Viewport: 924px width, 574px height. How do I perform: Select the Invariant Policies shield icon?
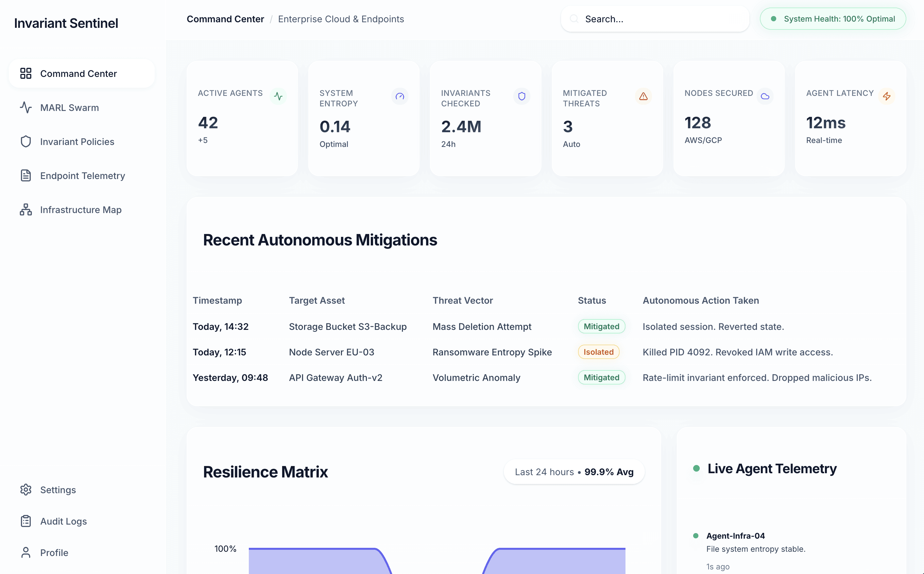[26, 141]
